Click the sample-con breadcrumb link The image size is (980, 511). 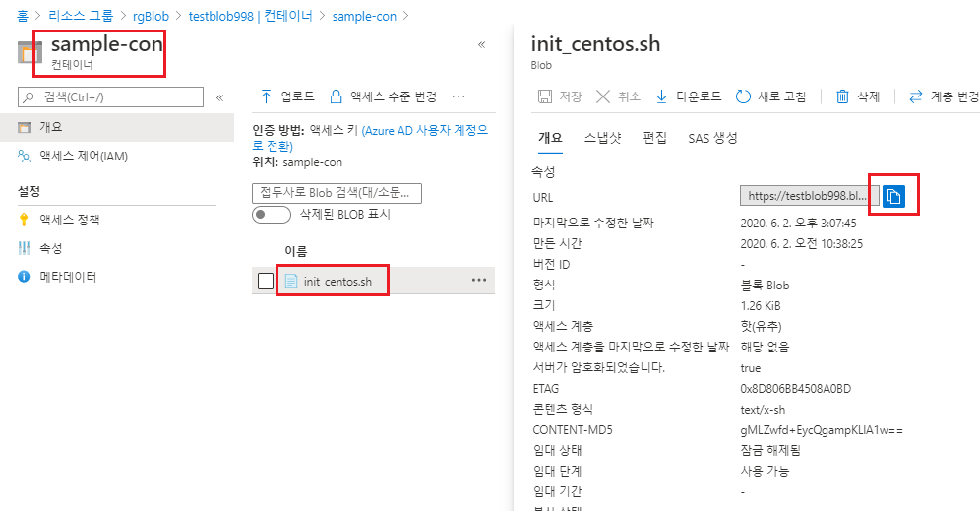point(364,17)
